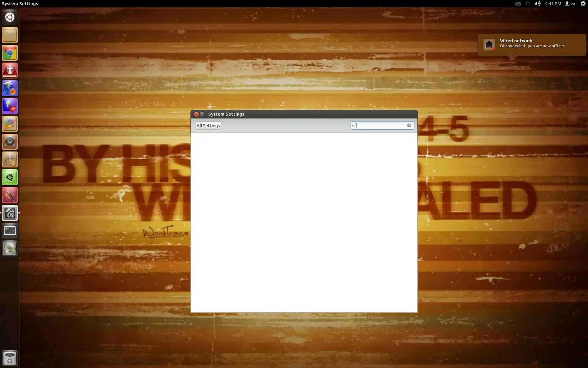Click the Wired network disconnected notification
The width and height of the screenshot is (588, 368).
[x=531, y=44]
